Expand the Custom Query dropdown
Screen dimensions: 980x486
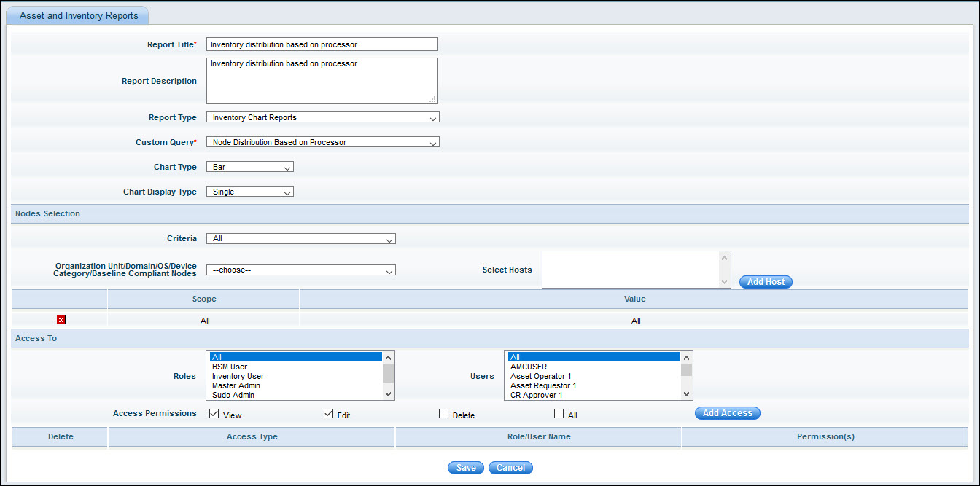click(x=322, y=142)
